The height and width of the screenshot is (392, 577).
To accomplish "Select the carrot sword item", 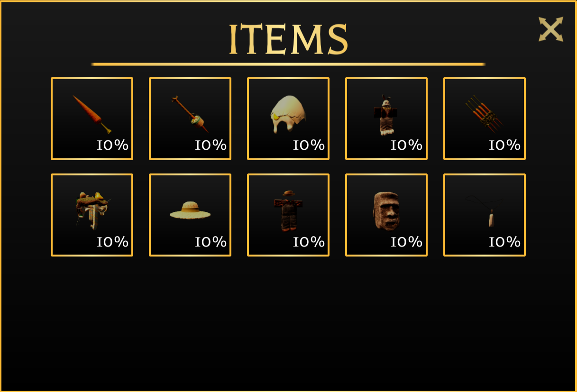I will 92,119.
